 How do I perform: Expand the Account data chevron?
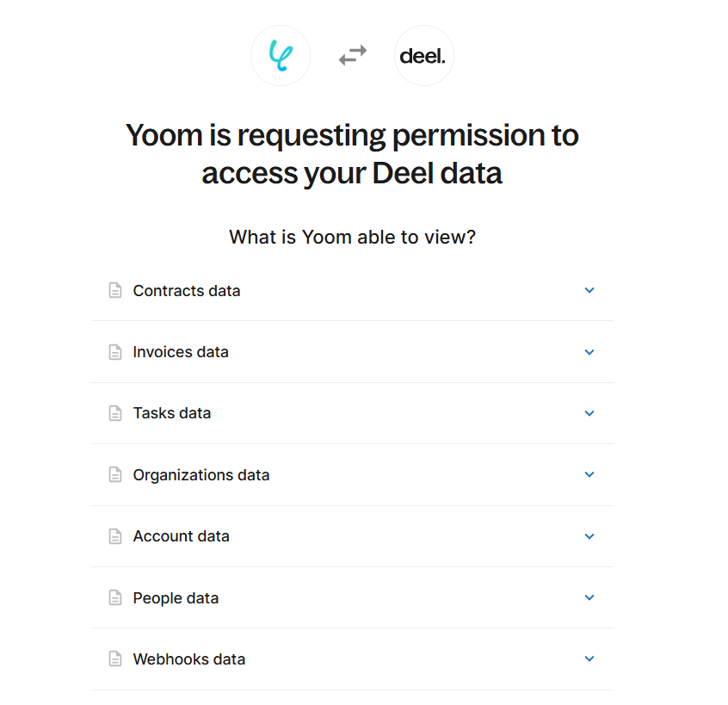coord(589,536)
